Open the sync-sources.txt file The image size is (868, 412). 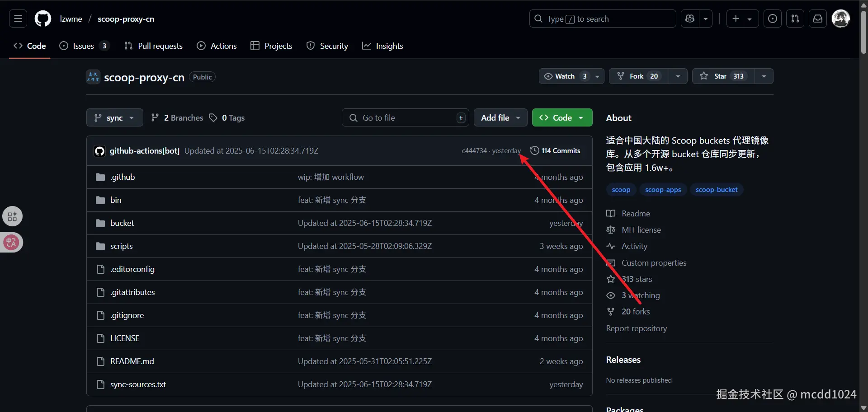coord(138,384)
